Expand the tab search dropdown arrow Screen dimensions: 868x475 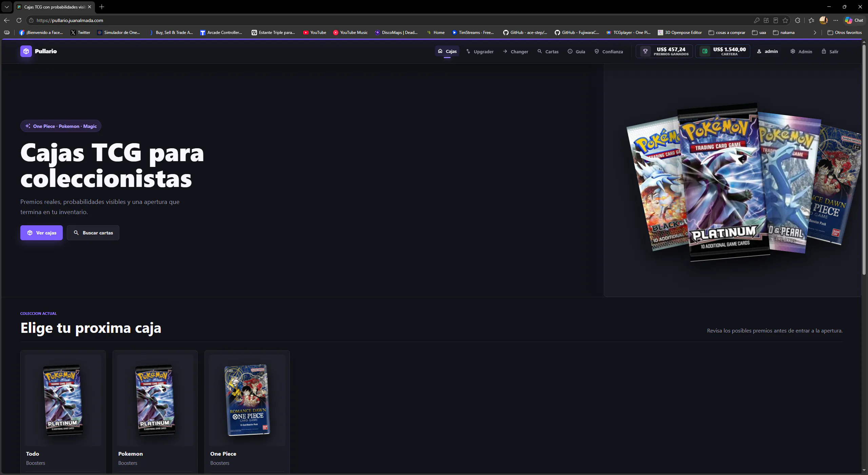tap(6, 7)
